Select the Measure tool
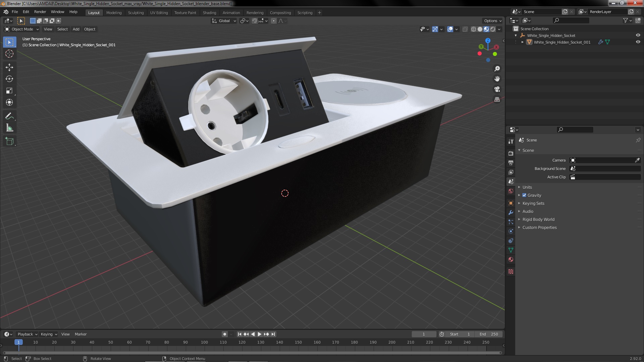The height and width of the screenshot is (362, 644). 9,128
